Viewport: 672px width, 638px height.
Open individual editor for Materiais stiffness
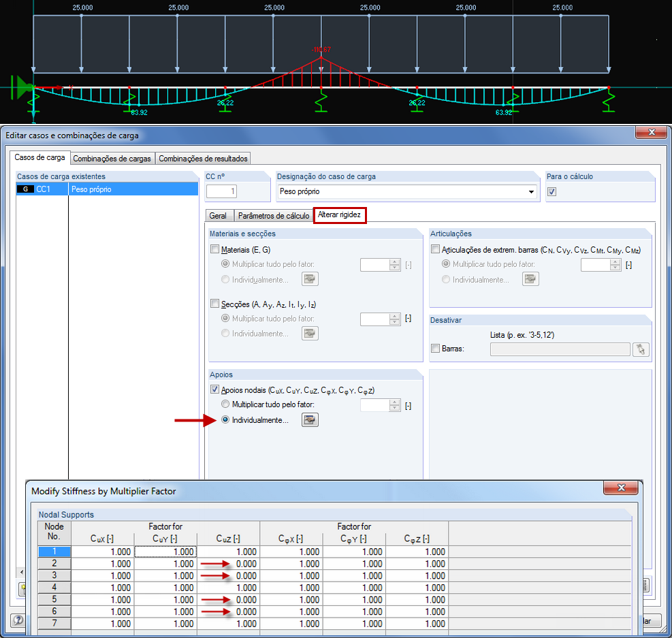[310, 279]
